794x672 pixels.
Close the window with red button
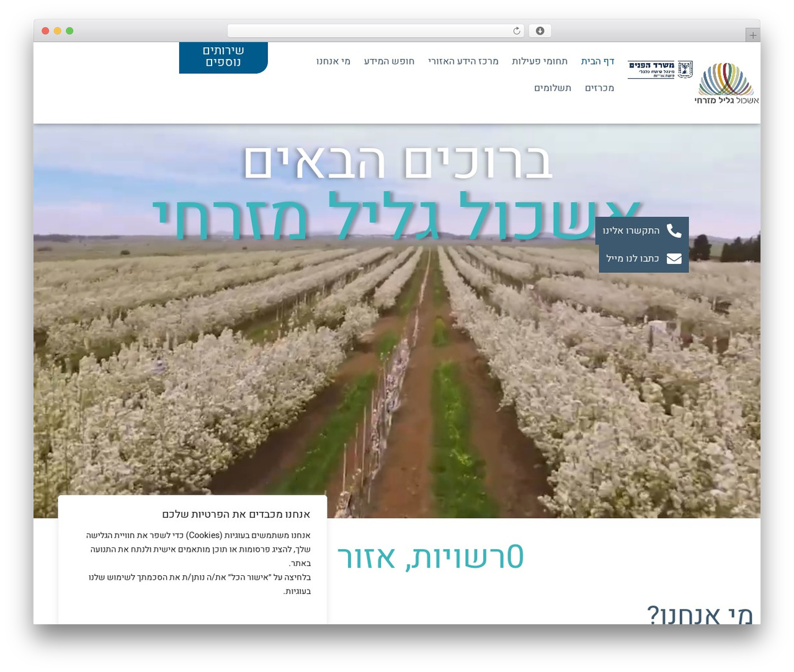click(x=45, y=31)
